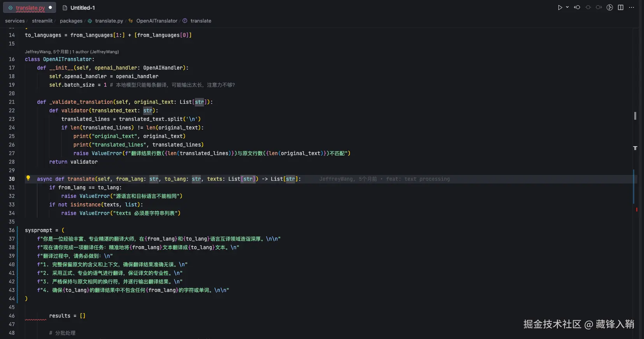Click "isinstance" on line 33
The width and height of the screenshot is (644, 339).
coord(85,204)
